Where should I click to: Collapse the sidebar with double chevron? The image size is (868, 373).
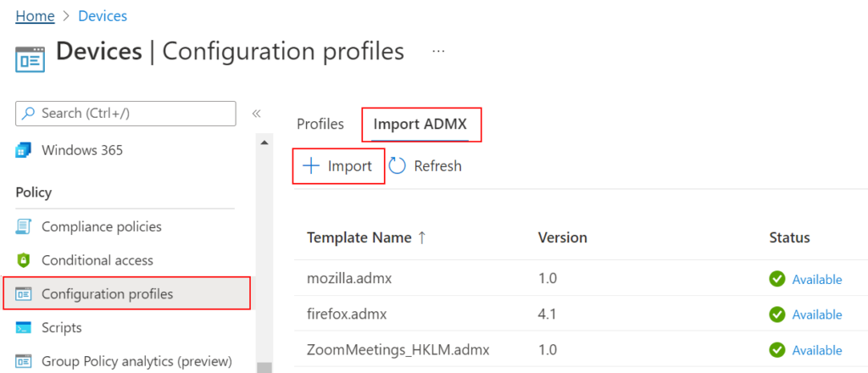click(256, 114)
